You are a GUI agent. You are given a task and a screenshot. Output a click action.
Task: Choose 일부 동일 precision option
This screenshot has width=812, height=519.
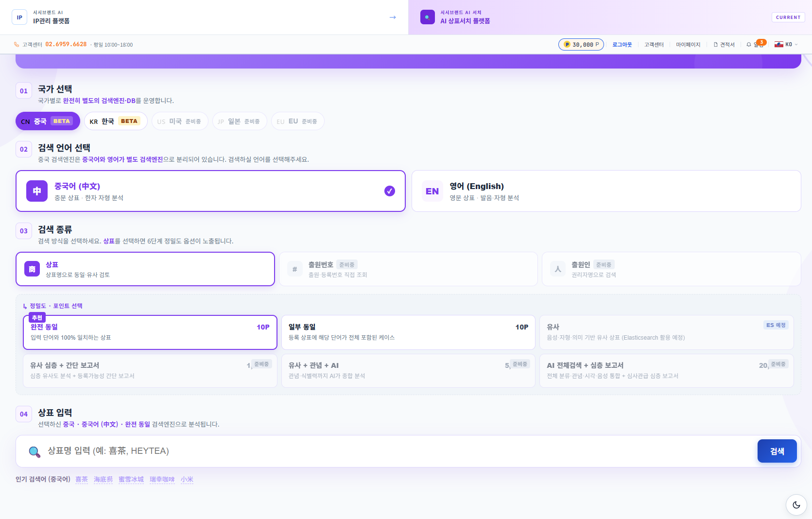tap(408, 332)
